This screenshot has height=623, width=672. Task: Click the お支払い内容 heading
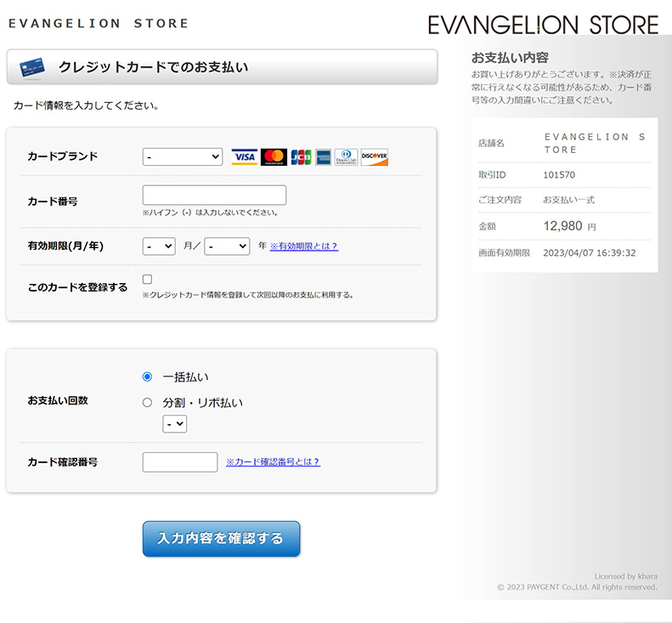(x=510, y=58)
